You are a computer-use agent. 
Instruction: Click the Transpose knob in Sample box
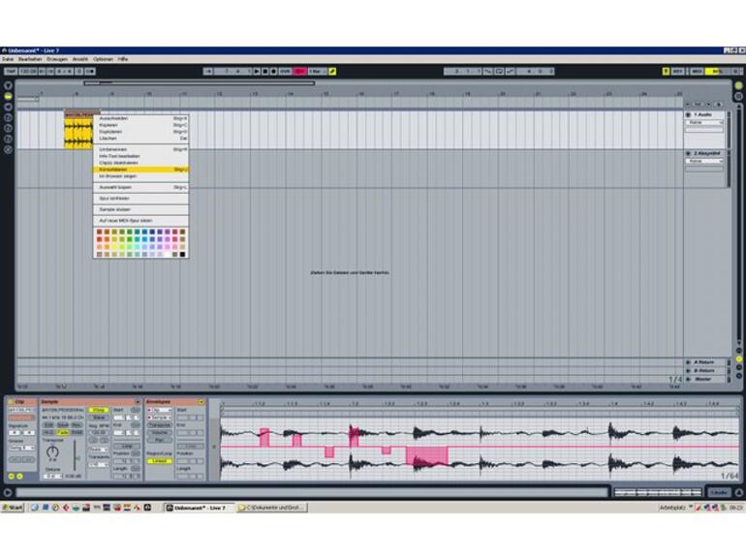click(53, 452)
